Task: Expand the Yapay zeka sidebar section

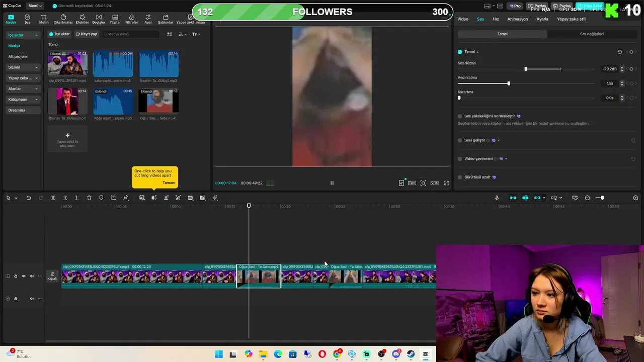Action: click(23, 78)
